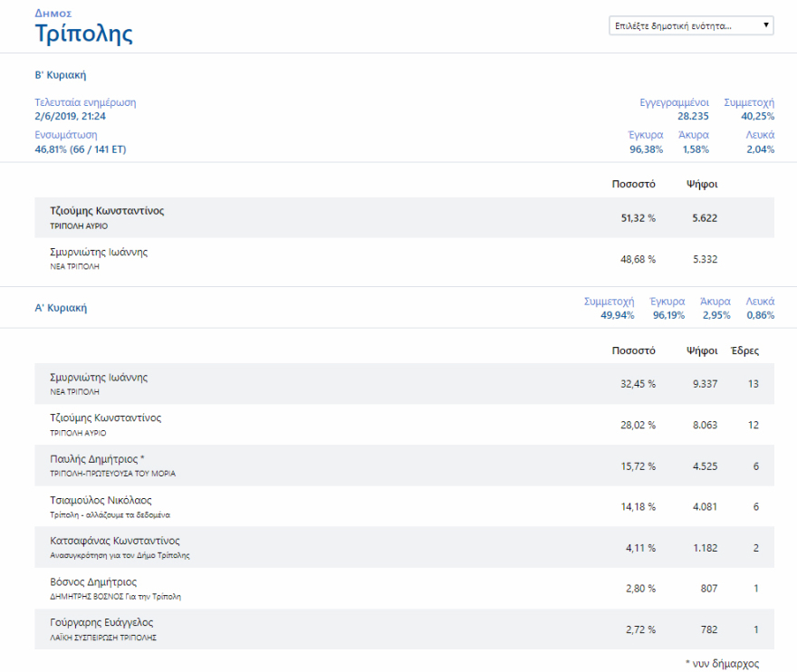
Task: Open the 'Επιλέξτε δημοτική ενότητα' dropdown
Action: pos(692,26)
